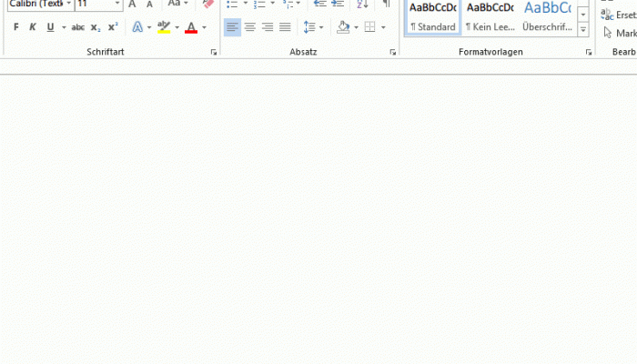Open the line spacing dropdown
This screenshot has width=637, height=364.
click(x=321, y=27)
